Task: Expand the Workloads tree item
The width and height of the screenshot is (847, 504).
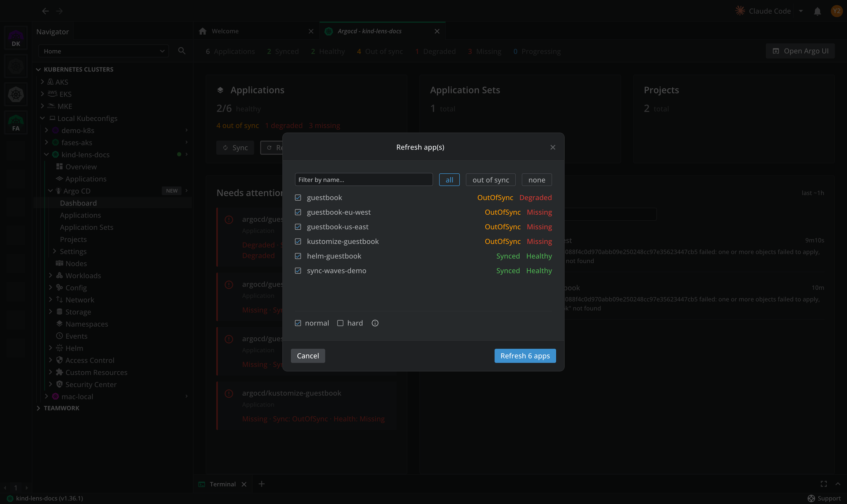Action: [x=50, y=275]
